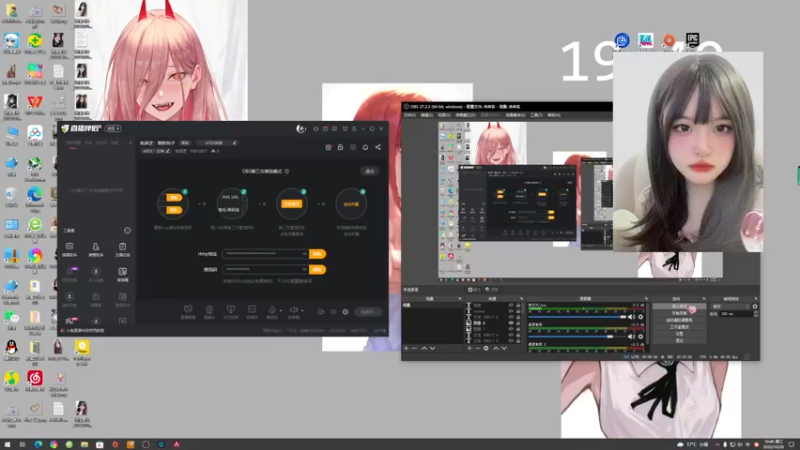
Task: Open the 帮助 menu in OBS
Action: coord(554,115)
